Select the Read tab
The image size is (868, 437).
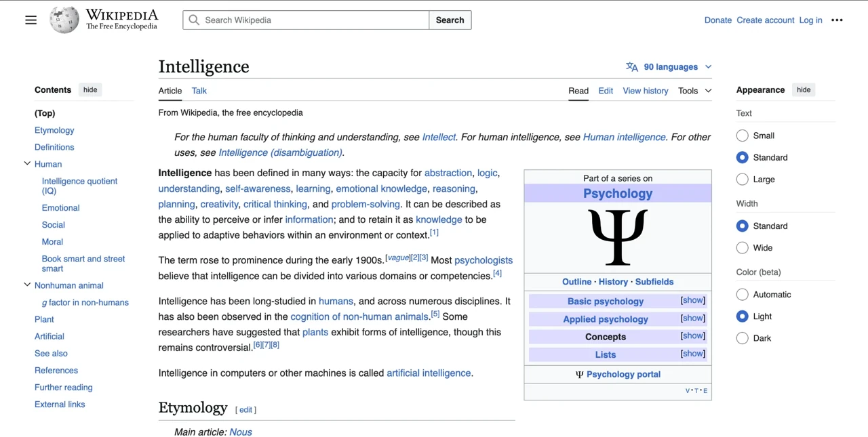[x=578, y=91]
